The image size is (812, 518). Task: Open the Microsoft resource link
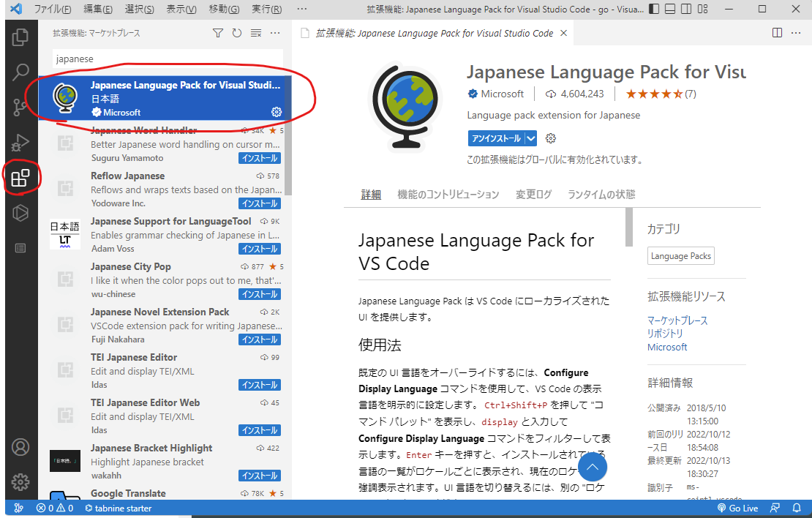(x=667, y=347)
